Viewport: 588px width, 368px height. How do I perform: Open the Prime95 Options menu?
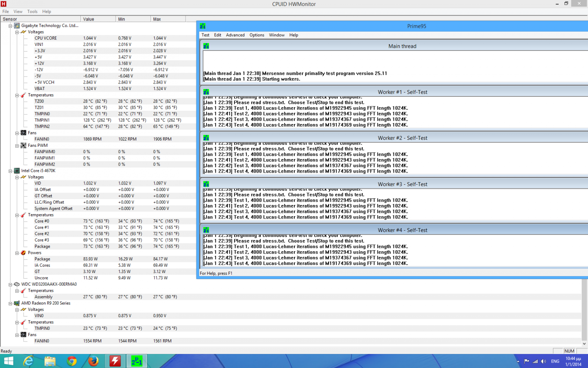pos(257,35)
